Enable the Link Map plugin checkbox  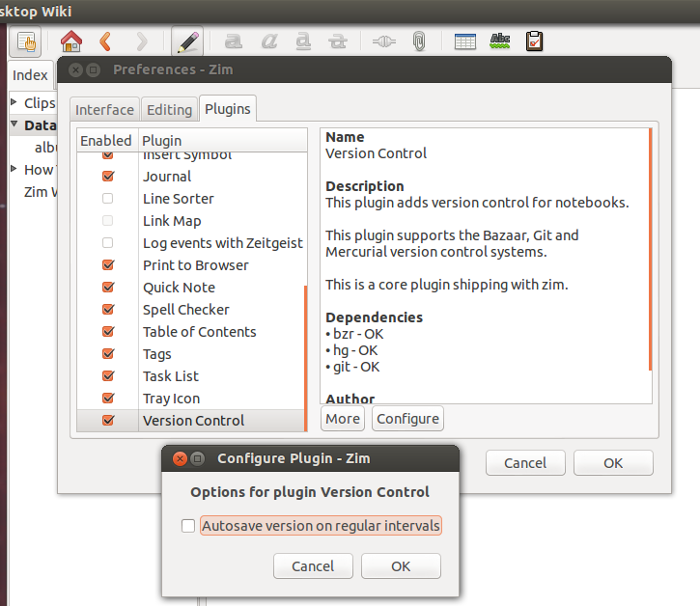107,220
